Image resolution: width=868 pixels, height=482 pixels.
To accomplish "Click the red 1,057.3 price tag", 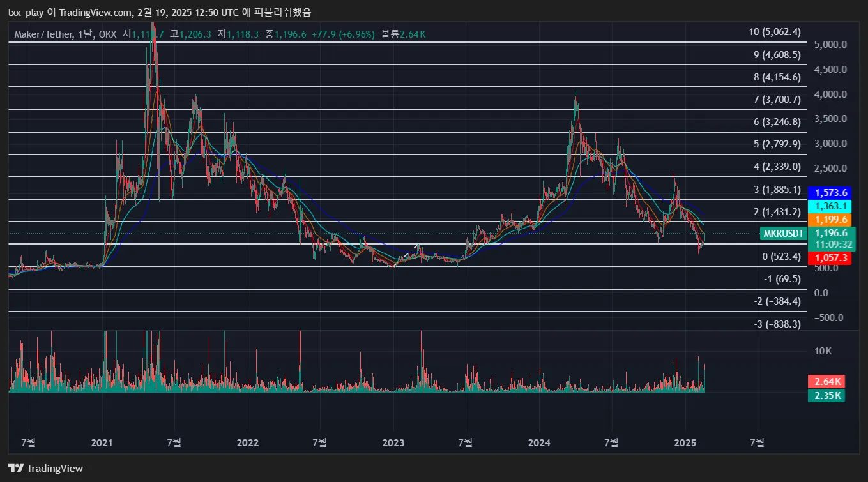I will 831,258.
